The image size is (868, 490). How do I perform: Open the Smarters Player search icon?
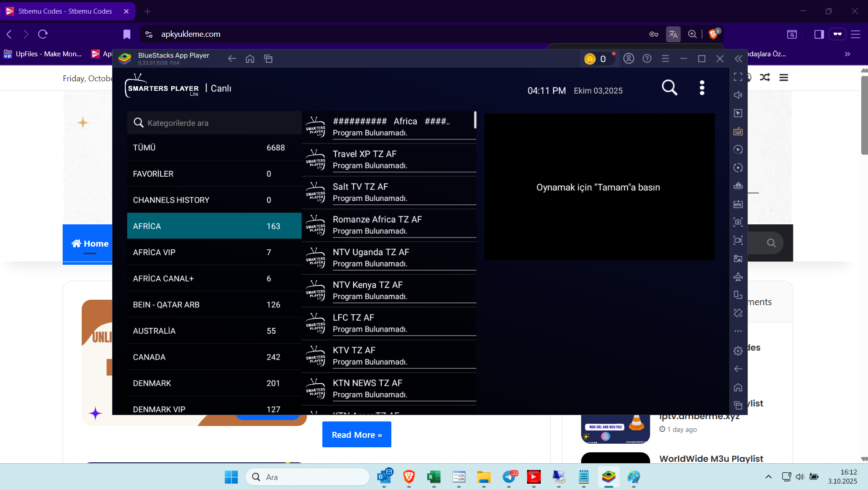coord(669,88)
